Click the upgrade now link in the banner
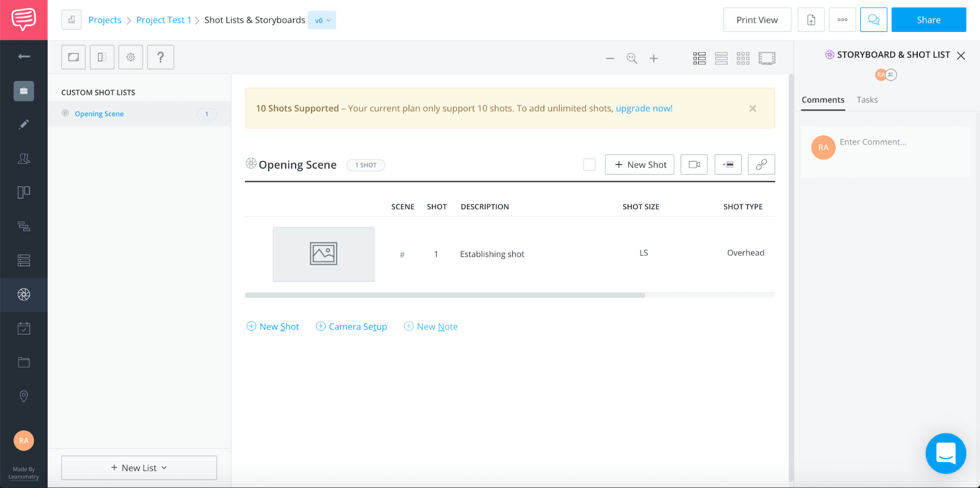Viewport: 980px width, 488px height. coord(644,108)
